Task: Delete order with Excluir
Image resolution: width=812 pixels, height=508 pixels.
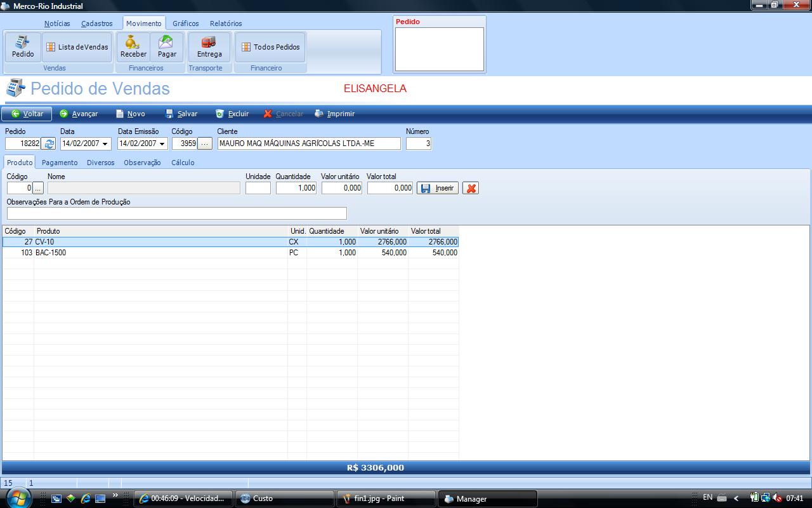Action: coord(232,114)
